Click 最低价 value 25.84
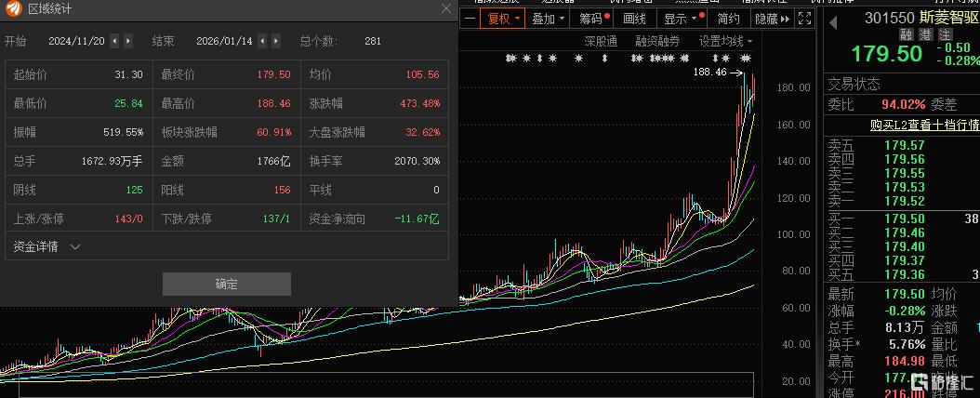The height and width of the screenshot is (398, 980). pos(128,104)
